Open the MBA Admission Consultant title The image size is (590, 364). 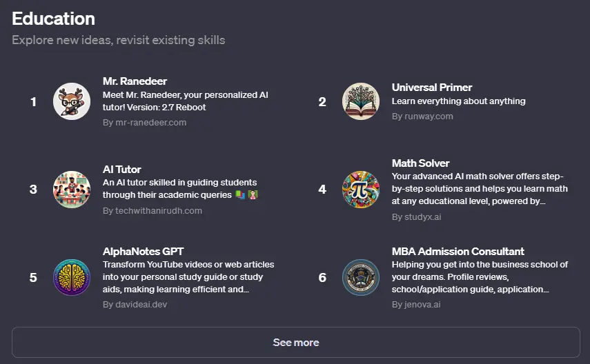pyautogui.click(x=458, y=251)
